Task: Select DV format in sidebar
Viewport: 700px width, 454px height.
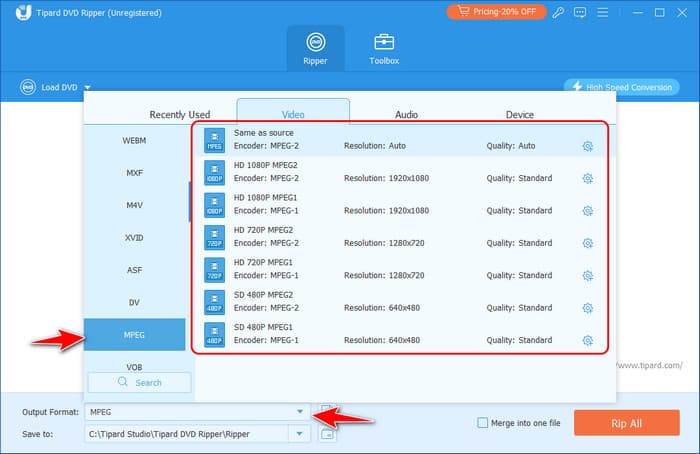Action: [x=134, y=303]
